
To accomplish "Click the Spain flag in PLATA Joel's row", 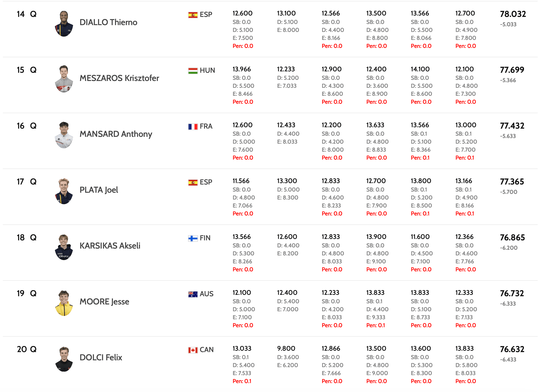I will coord(193,183).
